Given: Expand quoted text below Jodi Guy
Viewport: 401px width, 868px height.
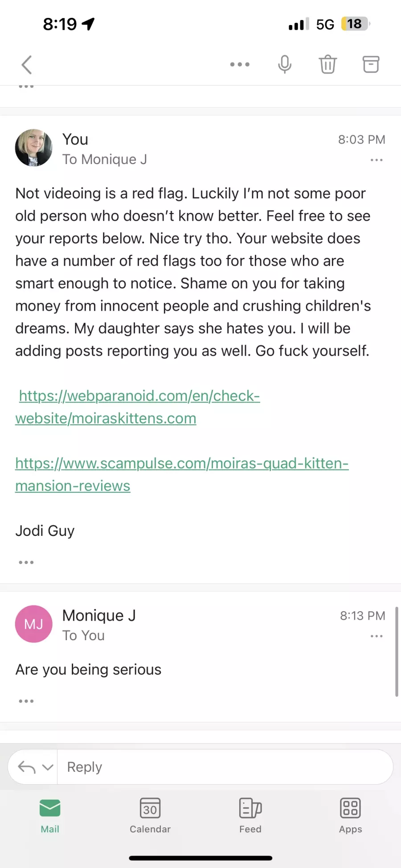Looking at the screenshot, I should [x=26, y=562].
